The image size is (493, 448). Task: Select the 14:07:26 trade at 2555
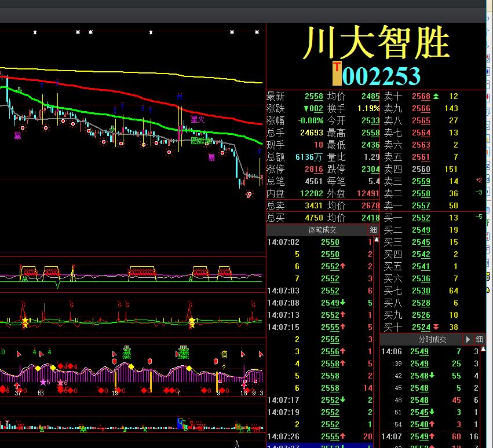319,436
